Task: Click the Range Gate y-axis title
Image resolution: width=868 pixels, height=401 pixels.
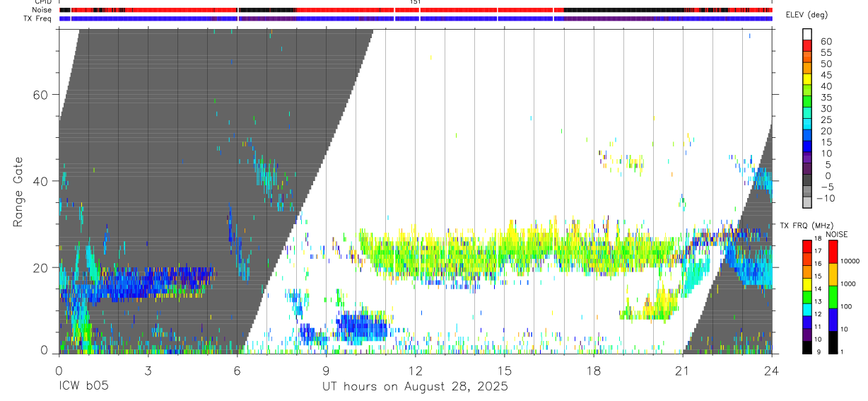Action: (x=18, y=192)
